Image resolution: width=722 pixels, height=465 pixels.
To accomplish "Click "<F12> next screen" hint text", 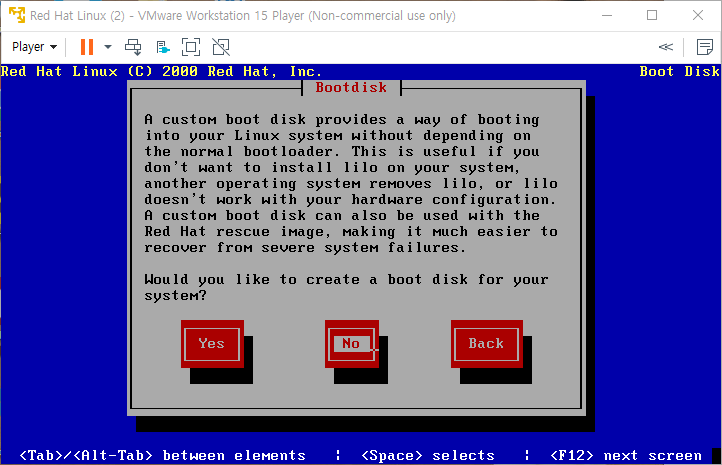I will pos(626,455).
